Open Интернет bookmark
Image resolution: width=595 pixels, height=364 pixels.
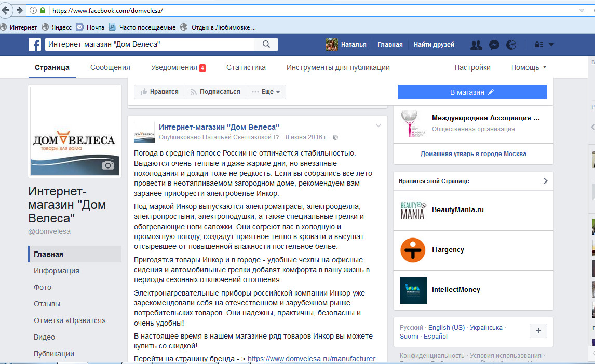[x=19, y=27]
